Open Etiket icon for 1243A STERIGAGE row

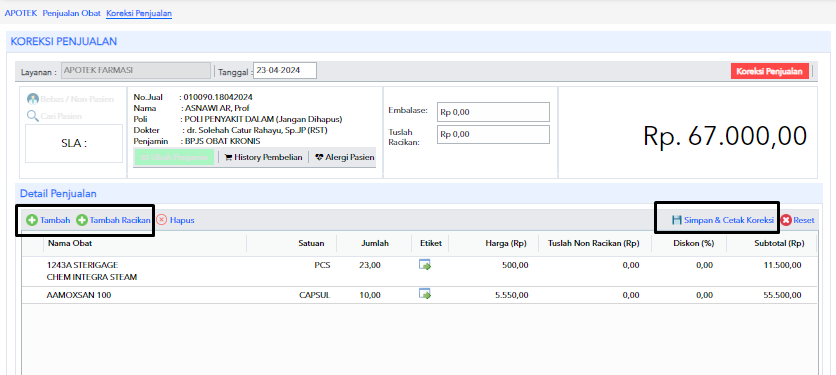coord(425,265)
